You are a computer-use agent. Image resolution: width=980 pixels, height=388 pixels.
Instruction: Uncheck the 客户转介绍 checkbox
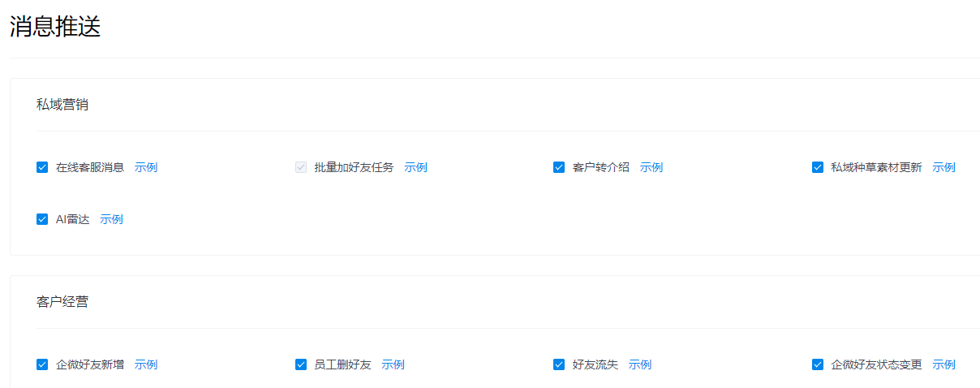coord(559,167)
